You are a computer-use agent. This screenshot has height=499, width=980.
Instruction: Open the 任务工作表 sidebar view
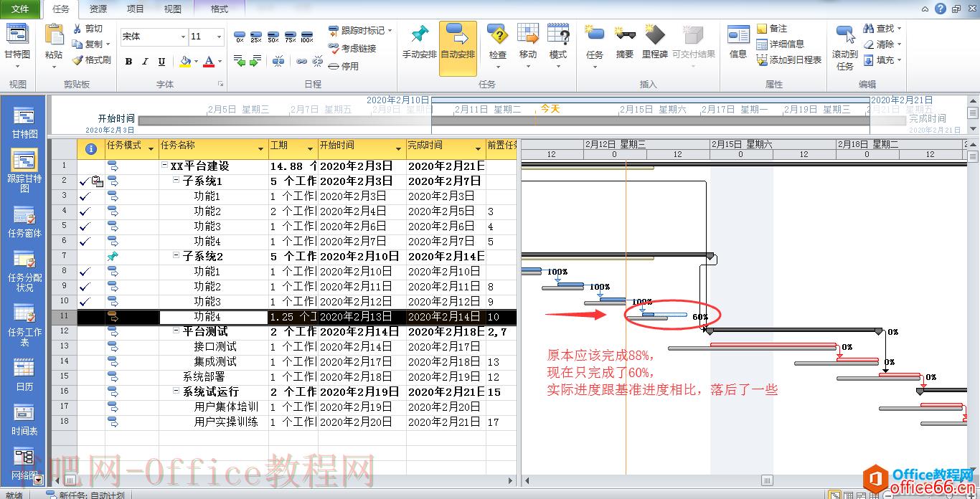[24, 325]
